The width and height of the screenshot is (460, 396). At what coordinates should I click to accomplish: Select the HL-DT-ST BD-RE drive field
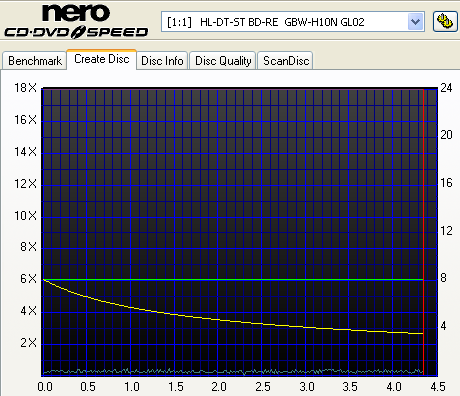point(293,22)
